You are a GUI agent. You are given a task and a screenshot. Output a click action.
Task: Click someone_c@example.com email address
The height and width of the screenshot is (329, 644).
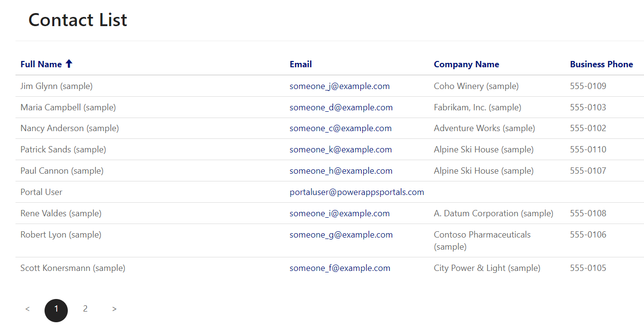340,128
